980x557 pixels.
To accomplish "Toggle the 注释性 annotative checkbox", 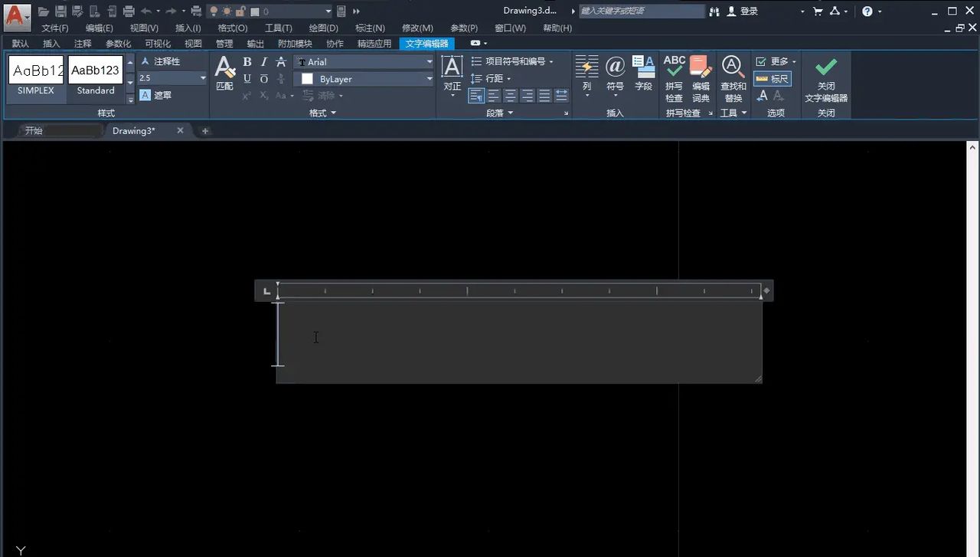I will [161, 61].
